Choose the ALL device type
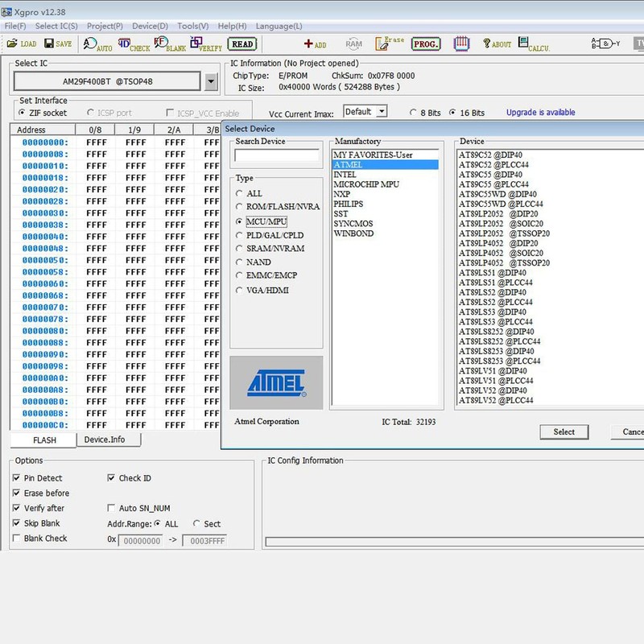 [x=249, y=193]
